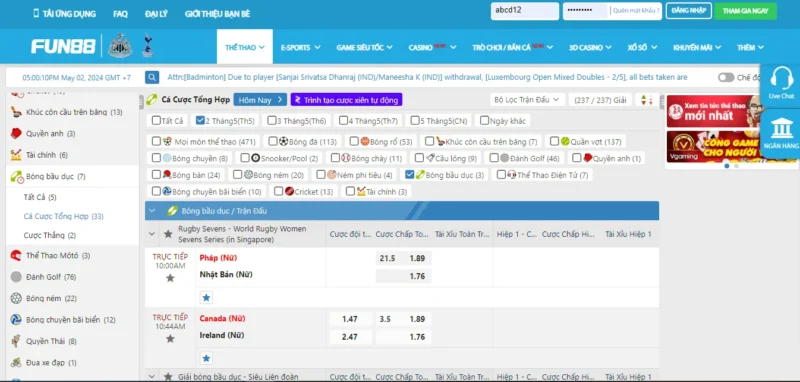Collapse the Bóng bầu dục / Trận Đấu section

152,211
